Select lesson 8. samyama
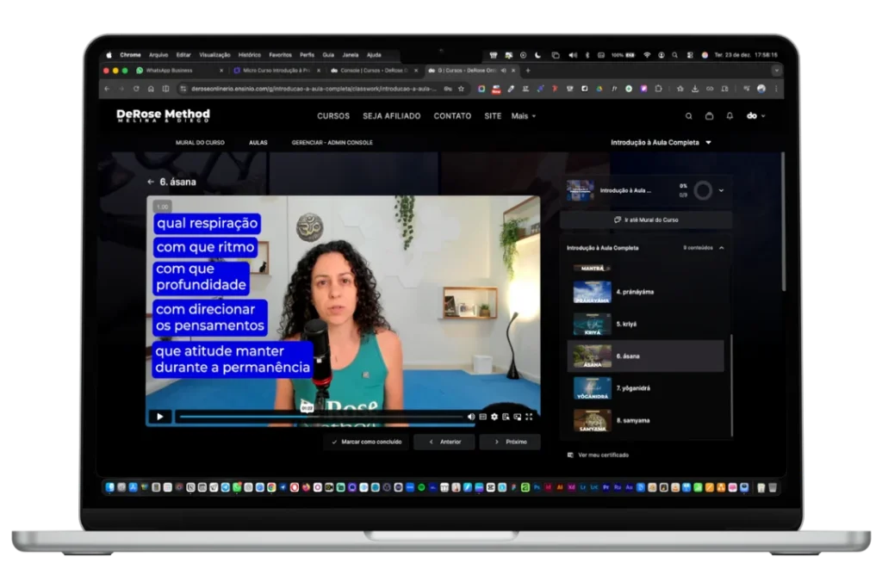 point(645,420)
